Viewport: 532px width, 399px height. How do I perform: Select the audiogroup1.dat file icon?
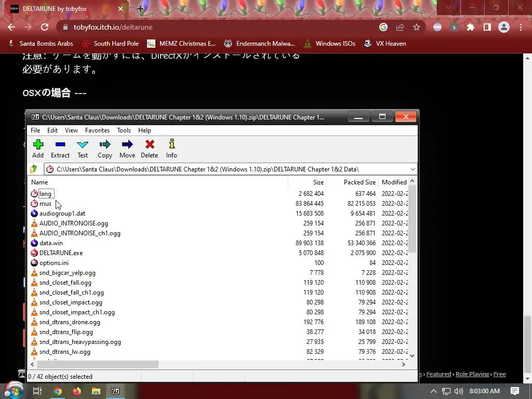click(34, 213)
